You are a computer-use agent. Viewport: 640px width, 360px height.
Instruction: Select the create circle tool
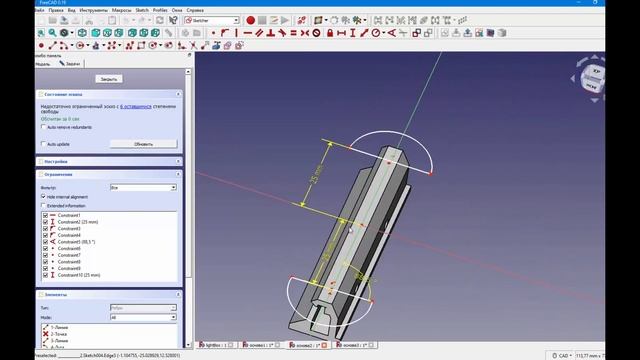click(x=80, y=46)
